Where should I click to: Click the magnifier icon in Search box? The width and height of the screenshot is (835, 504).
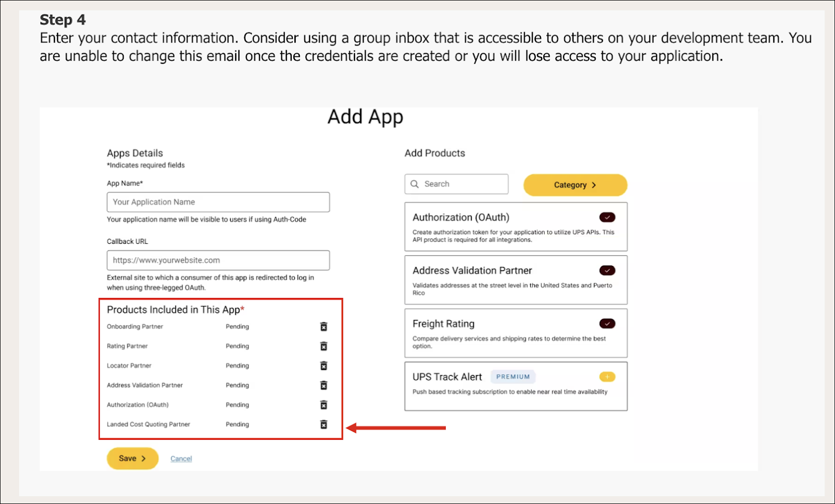point(415,184)
